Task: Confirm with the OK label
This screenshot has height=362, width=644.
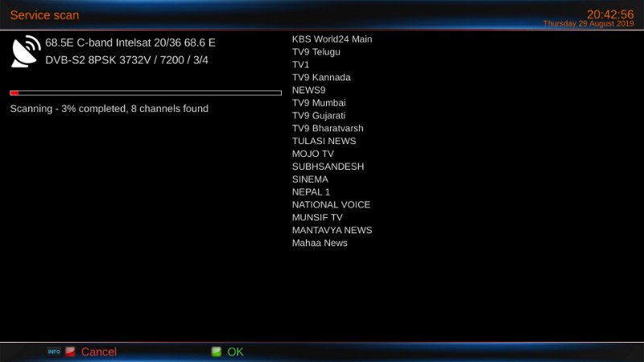Action: tap(235, 352)
